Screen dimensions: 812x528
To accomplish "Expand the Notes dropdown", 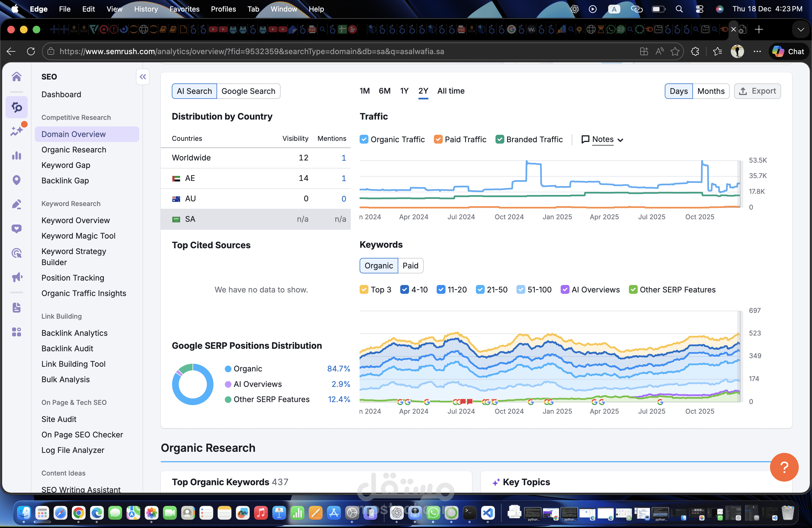I will [603, 139].
